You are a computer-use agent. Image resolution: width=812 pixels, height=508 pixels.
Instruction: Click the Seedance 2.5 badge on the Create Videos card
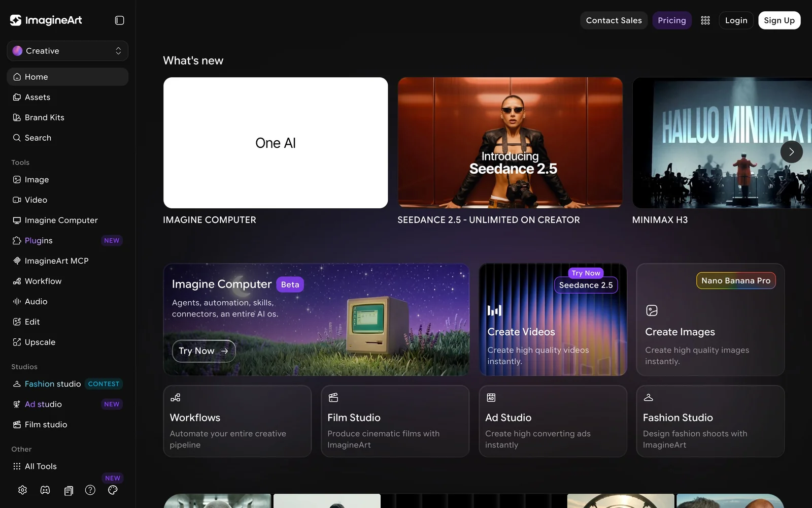586,285
